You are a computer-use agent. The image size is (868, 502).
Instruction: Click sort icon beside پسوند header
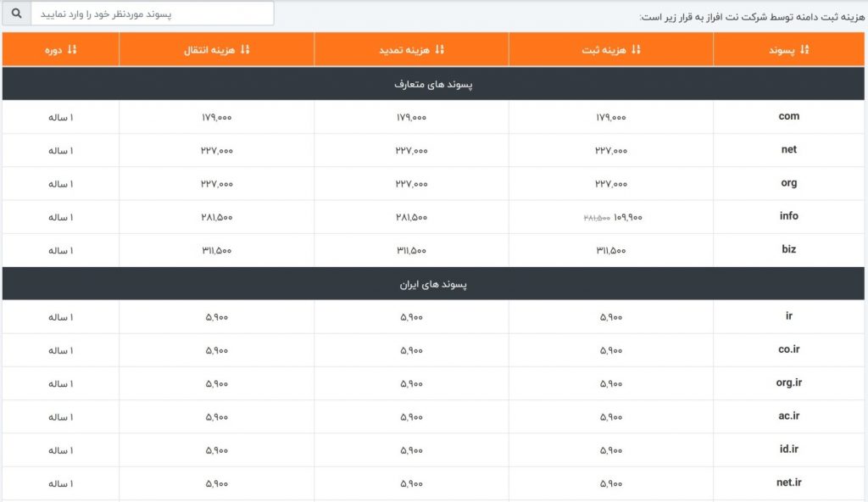804,50
